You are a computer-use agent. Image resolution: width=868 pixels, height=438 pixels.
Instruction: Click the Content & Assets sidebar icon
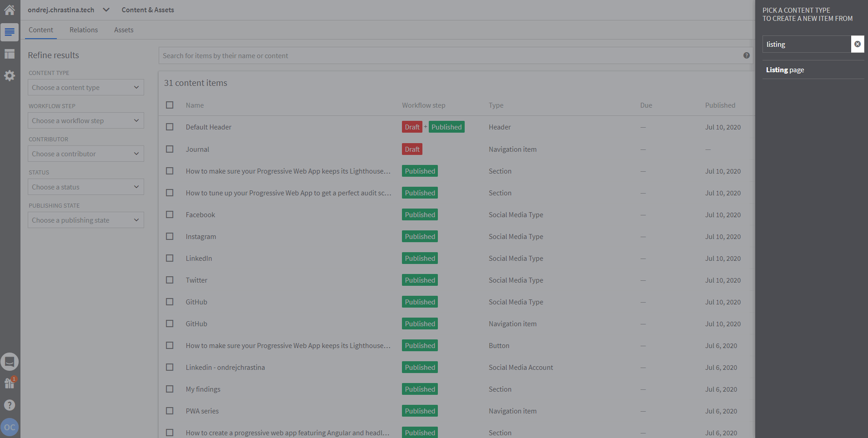coord(10,32)
